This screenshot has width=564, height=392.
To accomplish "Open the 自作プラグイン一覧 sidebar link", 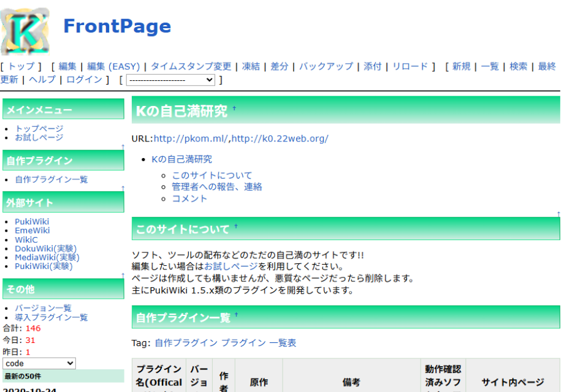I will click(x=51, y=180).
